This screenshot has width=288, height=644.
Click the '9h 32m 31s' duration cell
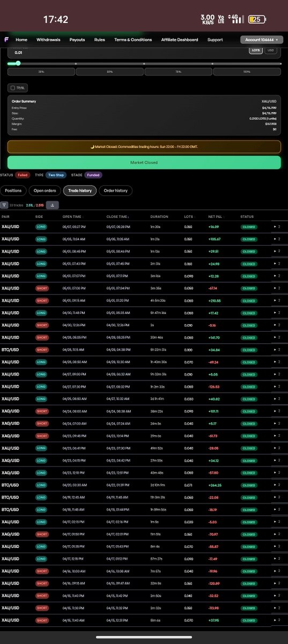[160, 374]
